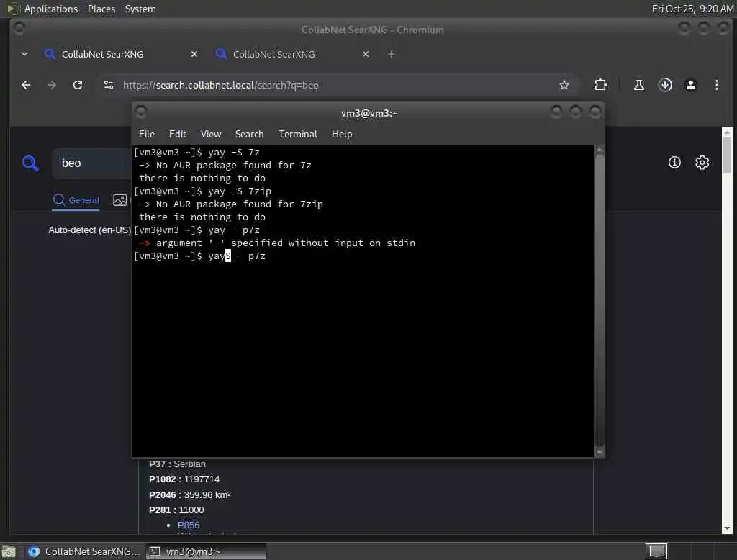737x560 pixels.
Task: Open terminal Help menu
Action: (x=342, y=134)
